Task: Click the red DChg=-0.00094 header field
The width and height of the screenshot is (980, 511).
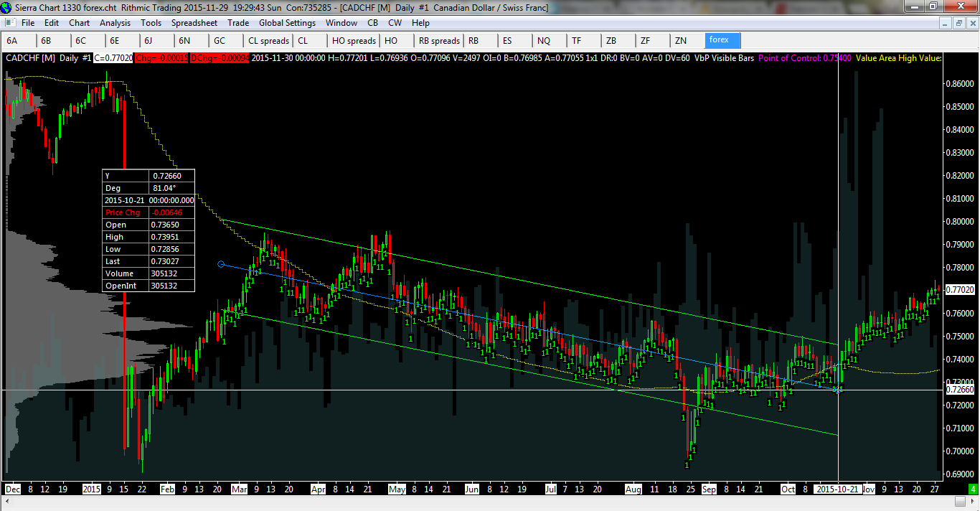Action: pos(220,58)
